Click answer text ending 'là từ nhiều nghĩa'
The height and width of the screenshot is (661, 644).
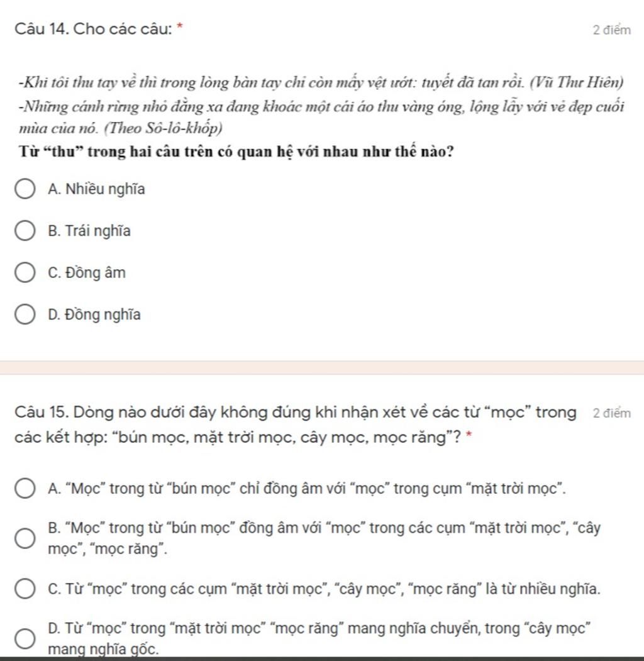(324, 589)
